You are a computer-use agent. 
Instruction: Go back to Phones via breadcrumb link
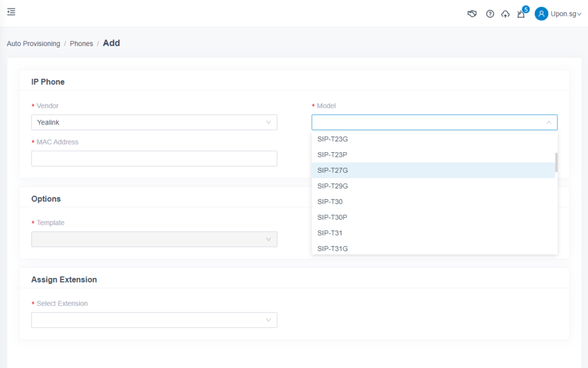(x=81, y=43)
